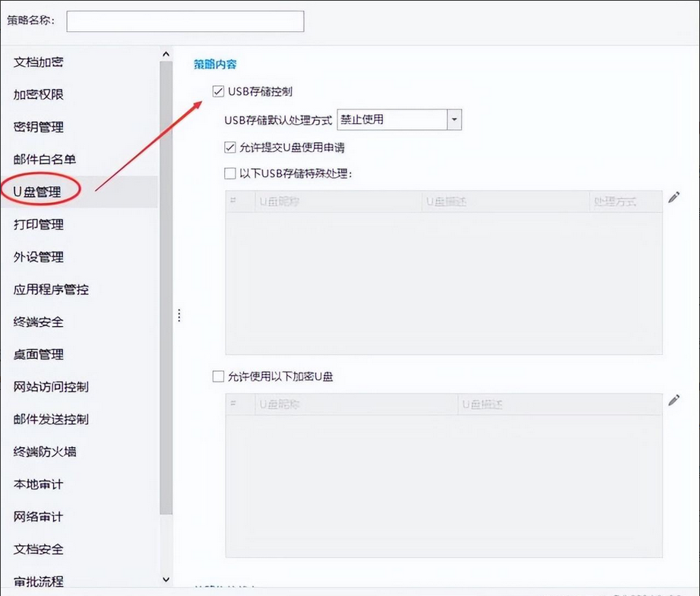The height and width of the screenshot is (596, 700).
Task: Click the sidebar scroll down arrow
Action: pos(166,579)
